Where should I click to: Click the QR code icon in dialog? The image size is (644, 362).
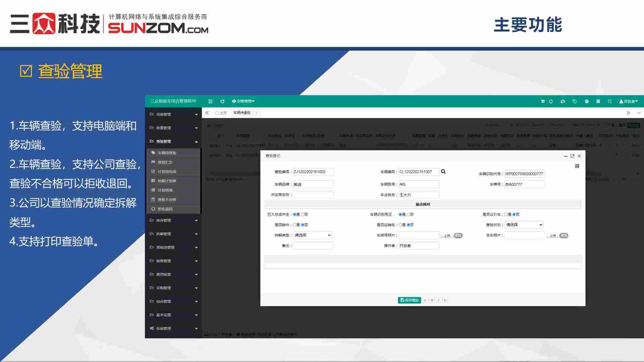pos(577,166)
